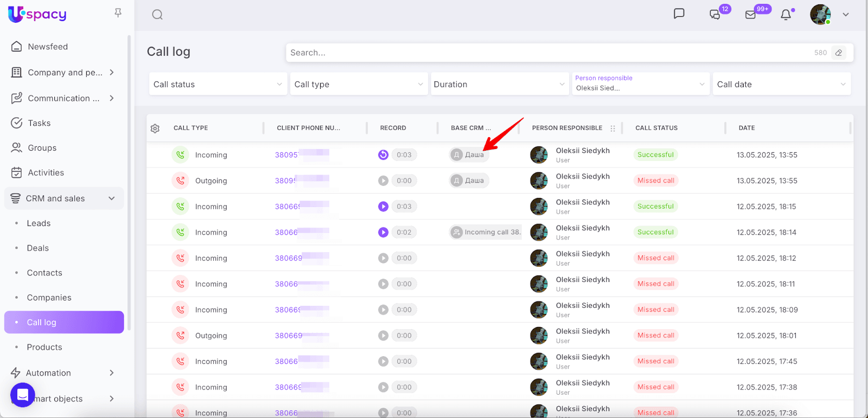
Task: Open the Call type filter dropdown
Action: coord(359,84)
